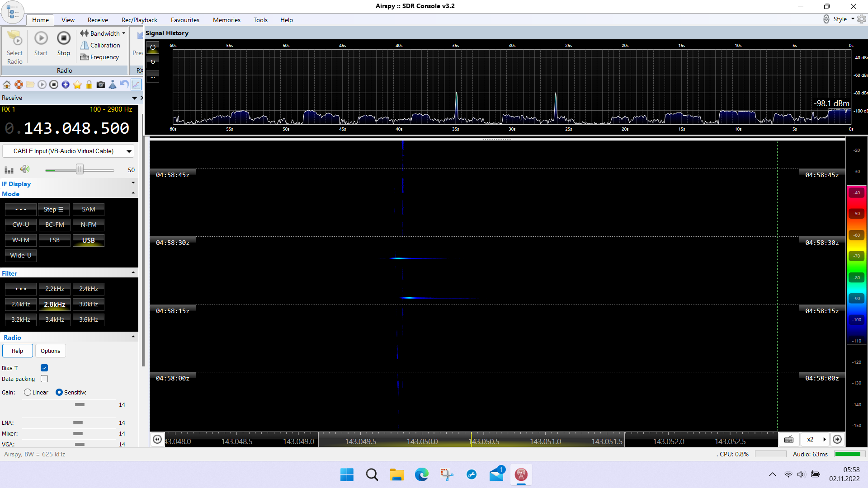This screenshot has height=488, width=868.
Task: Click the home icon in quick toolbar
Action: (x=7, y=84)
